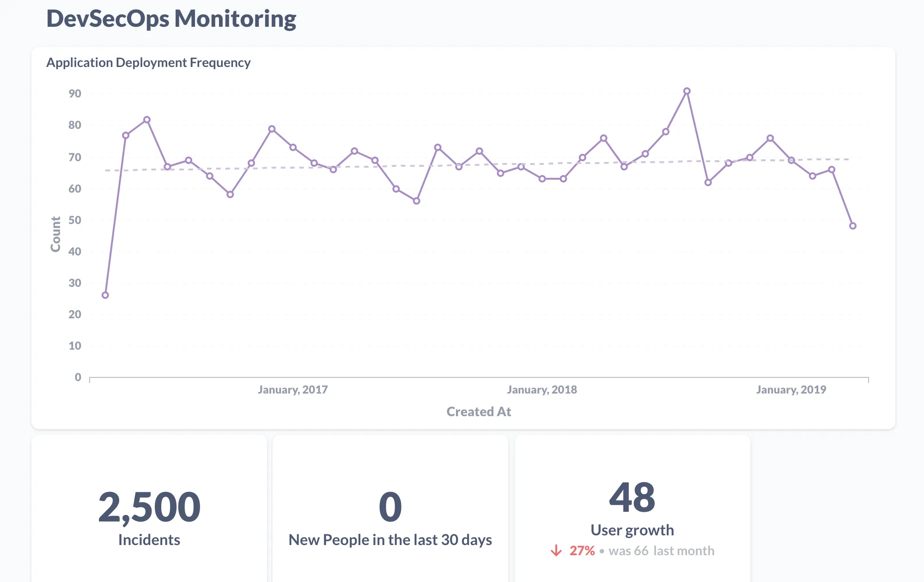Click the January, 2019 axis label
924x582 pixels.
point(790,390)
